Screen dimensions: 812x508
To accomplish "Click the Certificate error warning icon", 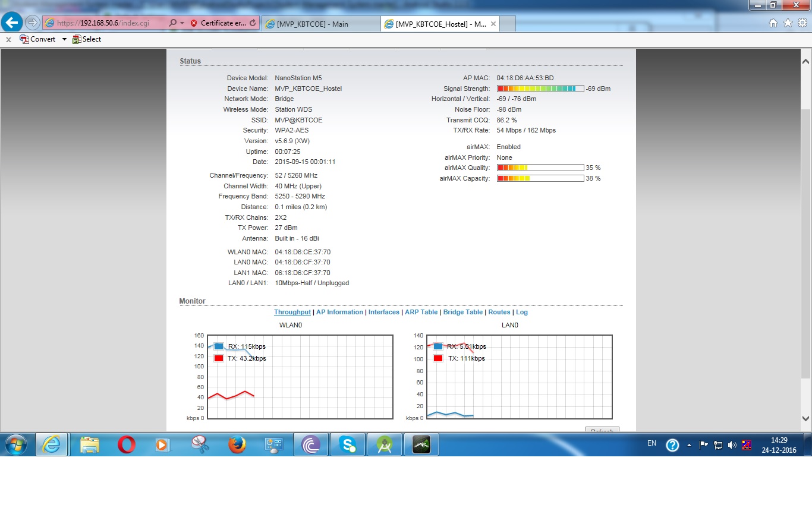I will click(x=194, y=23).
